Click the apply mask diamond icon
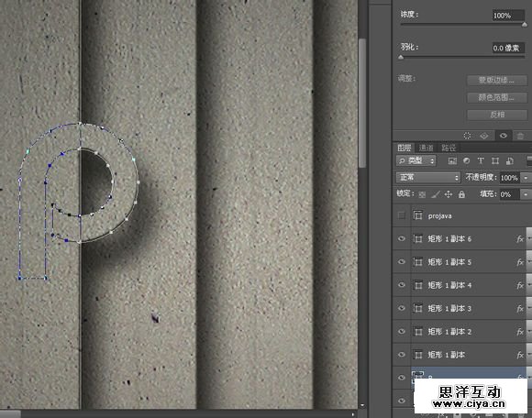Screen dimensions: 532x418 tap(484, 136)
